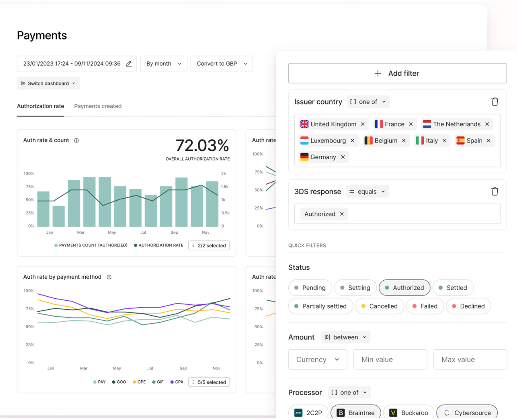Image resolution: width=517 pixels, height=420 pixels.
Task: Click the Spain flag icon
Action: (461, 141)
